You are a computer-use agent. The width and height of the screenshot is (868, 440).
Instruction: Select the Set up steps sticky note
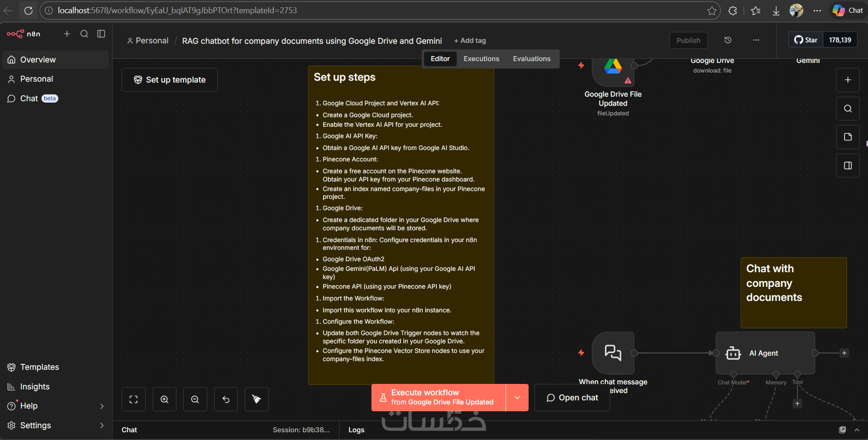[x=401, y=225]
